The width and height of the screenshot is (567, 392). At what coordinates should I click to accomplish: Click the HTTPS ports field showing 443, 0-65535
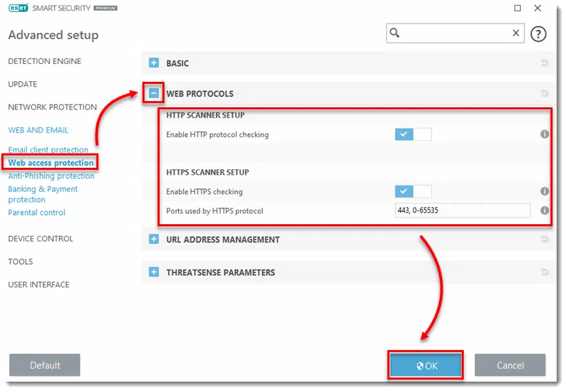tap(462, 210)
